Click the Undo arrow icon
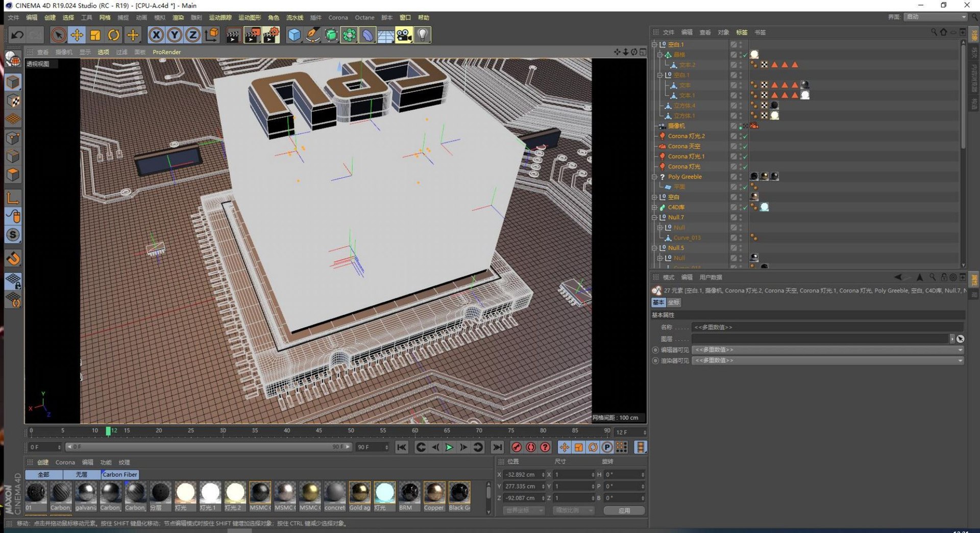980x533 pixels. 17,35
